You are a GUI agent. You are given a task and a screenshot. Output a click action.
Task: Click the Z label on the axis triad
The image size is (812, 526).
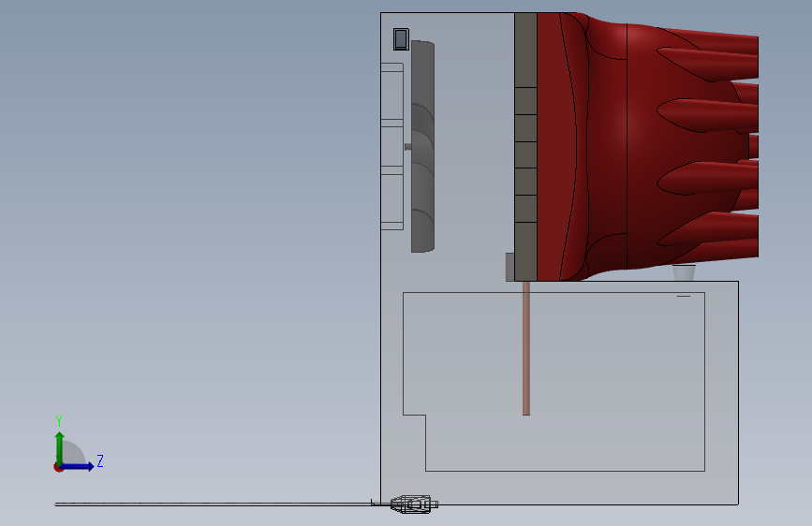pyautogui.click(x=100, y=460)
